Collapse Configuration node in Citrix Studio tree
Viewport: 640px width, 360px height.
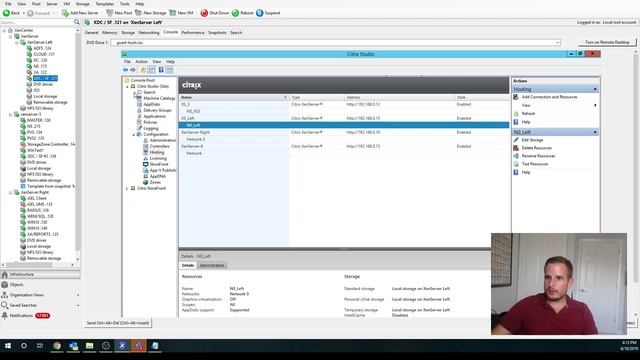click(133, 134)
